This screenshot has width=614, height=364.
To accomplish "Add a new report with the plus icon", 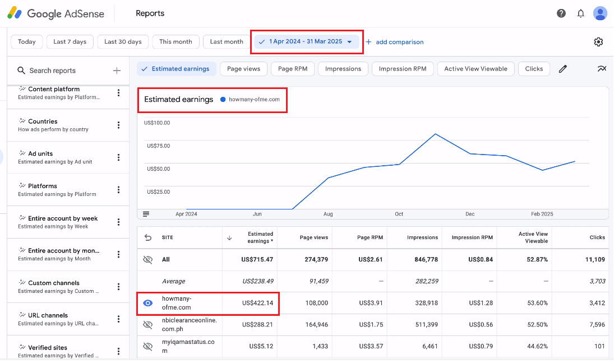I will click(x=117, y=71).
